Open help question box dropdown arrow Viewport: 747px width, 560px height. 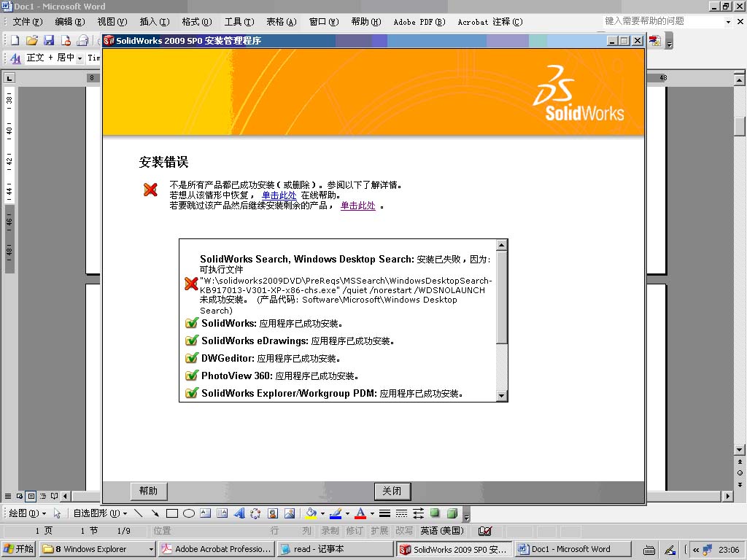(728, 22)
